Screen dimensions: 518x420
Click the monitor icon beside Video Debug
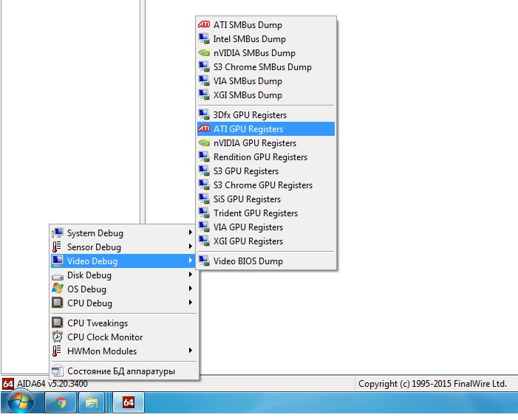58,261
